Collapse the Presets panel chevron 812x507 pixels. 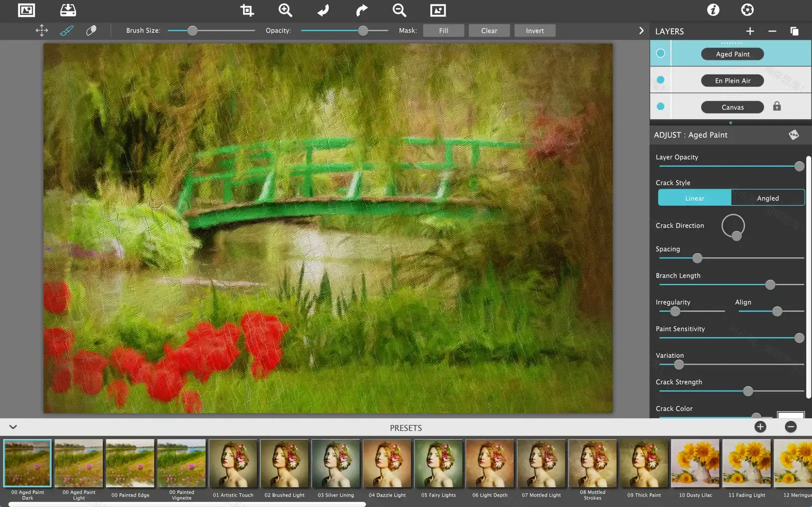12,427
